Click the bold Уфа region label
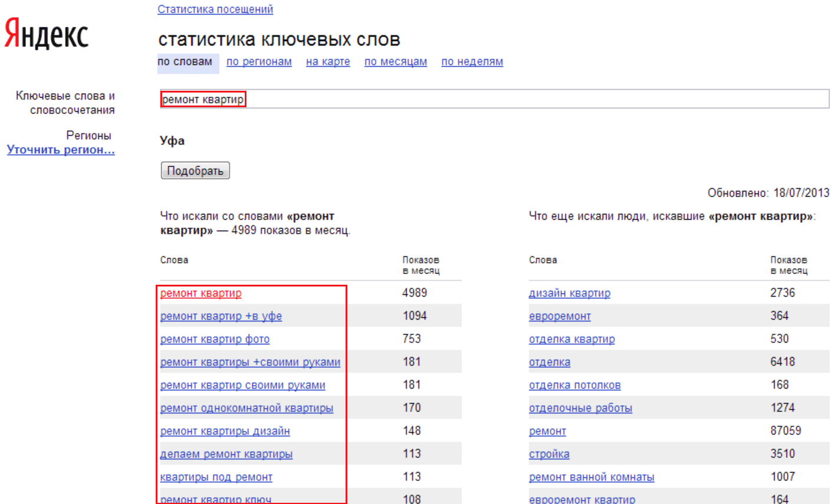 [172, 141]
